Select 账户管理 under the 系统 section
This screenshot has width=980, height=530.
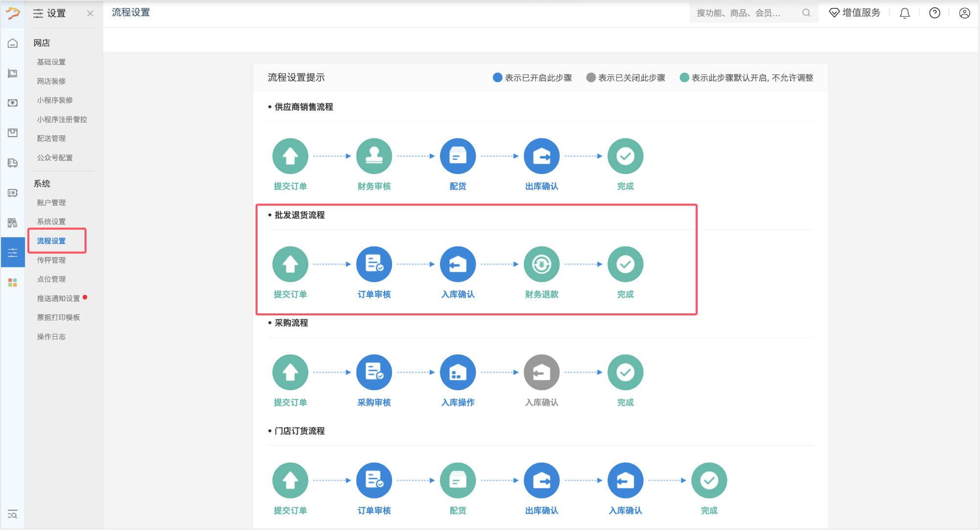(50, 202)
